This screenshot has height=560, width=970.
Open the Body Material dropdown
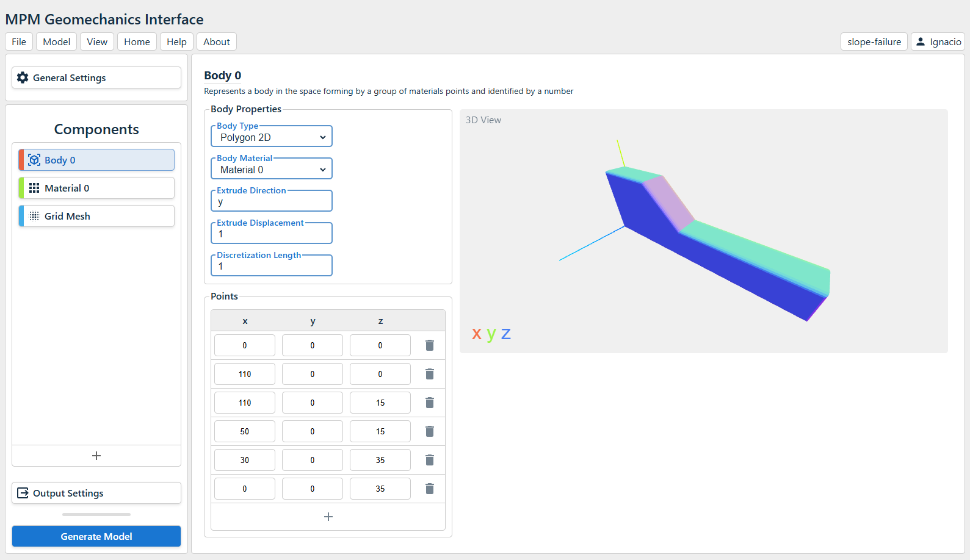(272, 170)
